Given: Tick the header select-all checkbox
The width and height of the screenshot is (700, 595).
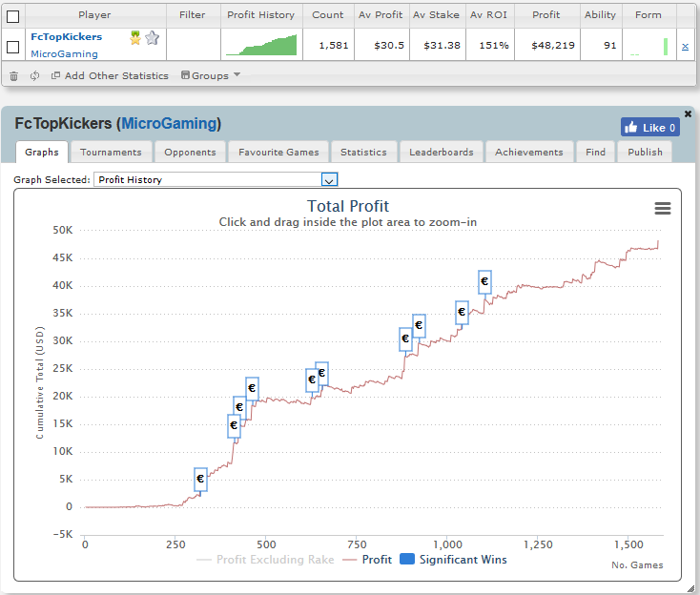Looking at the screenshot, I should coord(13,16).
